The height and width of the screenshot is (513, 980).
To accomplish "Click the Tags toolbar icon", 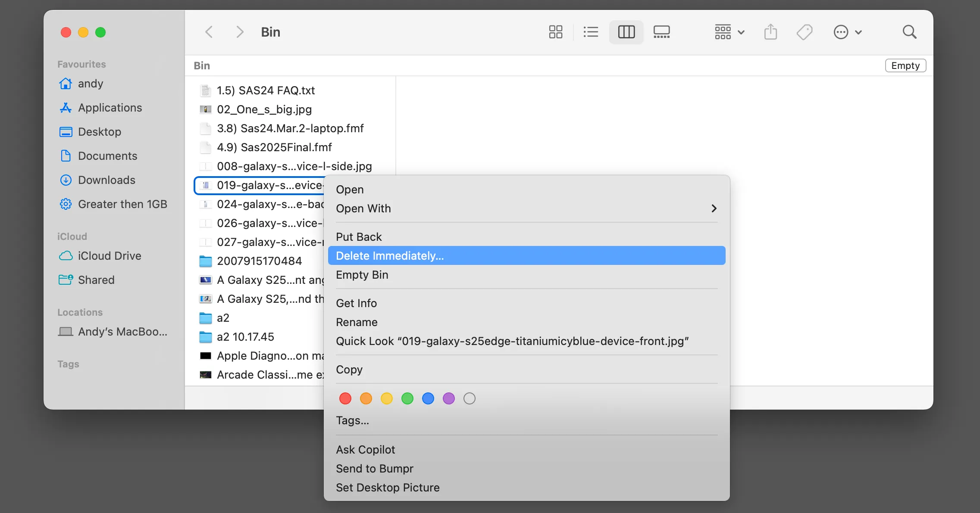I will (805, 32).
